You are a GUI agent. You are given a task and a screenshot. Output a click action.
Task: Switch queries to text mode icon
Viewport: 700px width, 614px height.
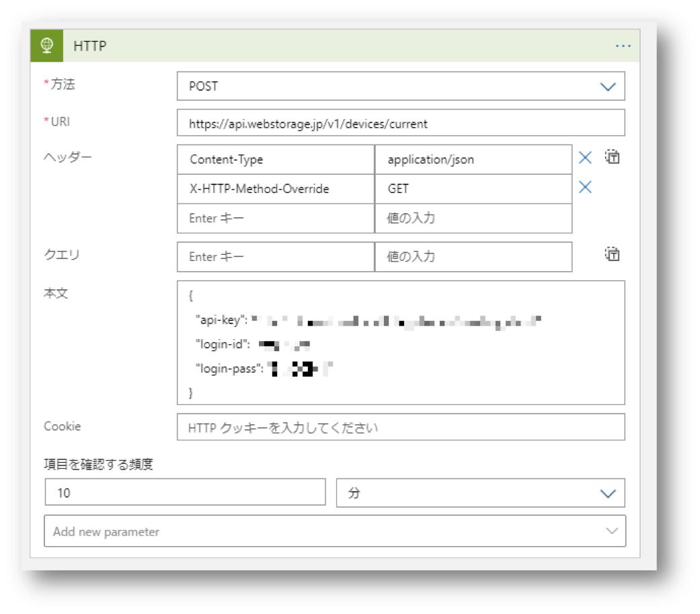coord(612,254)
